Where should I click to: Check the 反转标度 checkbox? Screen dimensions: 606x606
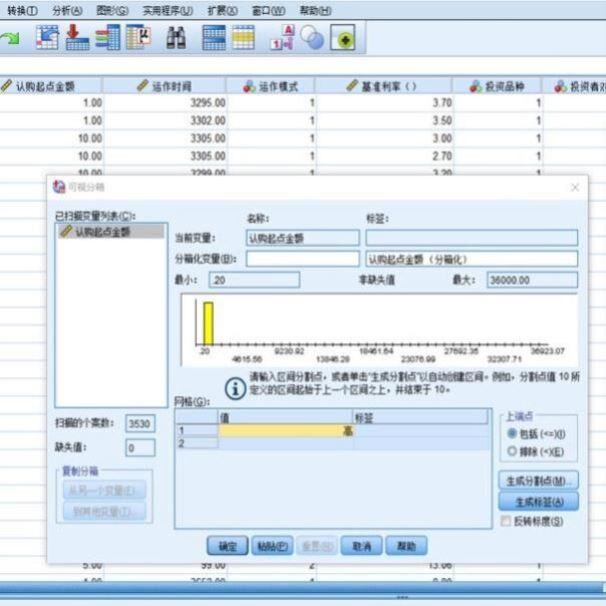coord(506,521)
